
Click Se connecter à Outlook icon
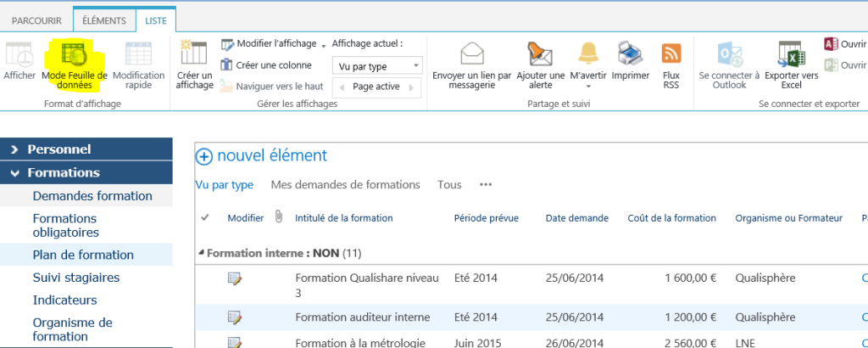729,54
